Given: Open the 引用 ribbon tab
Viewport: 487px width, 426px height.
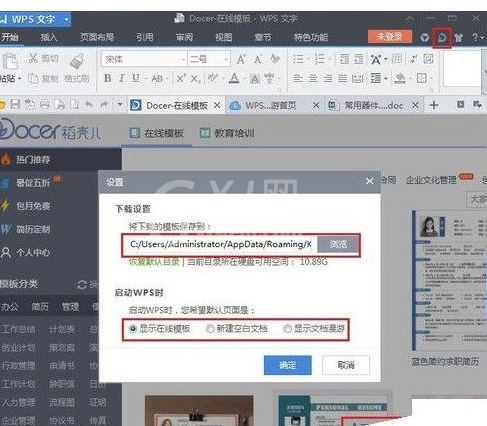Looking at the screenshot, I should pos(145,37).
